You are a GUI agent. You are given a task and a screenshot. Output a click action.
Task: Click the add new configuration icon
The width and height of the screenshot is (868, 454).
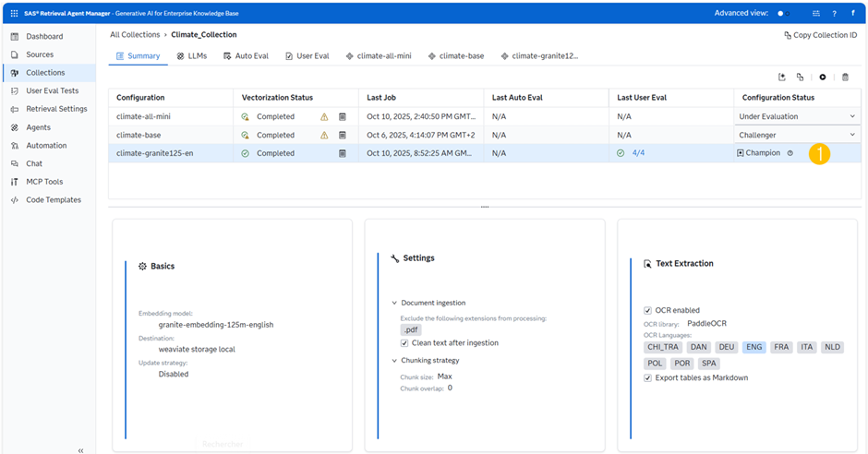tap(782, 78)
